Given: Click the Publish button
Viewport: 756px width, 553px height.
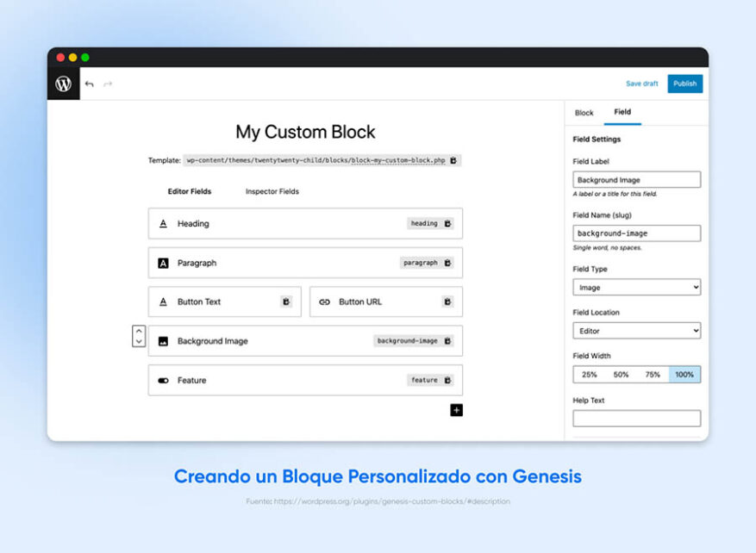Looking at the screenshot, I should pos(685,84).
